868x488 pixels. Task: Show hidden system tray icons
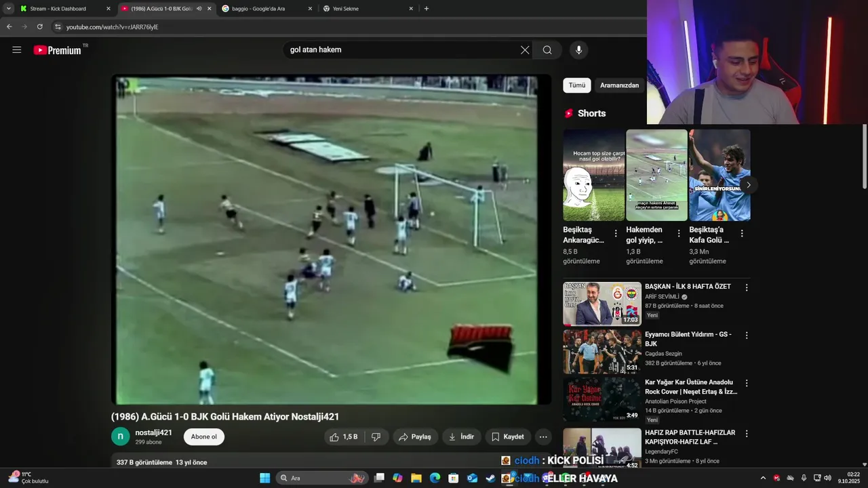[x=763, y=478]
